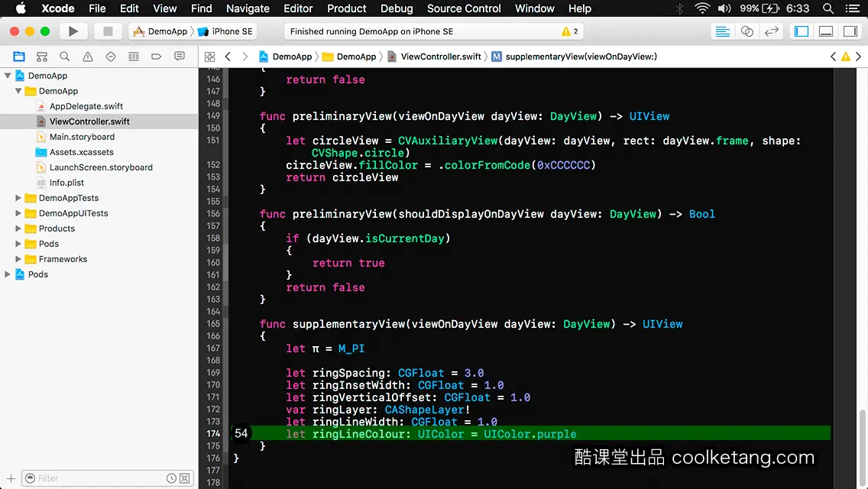Expand the Products folder

point(18,228)
